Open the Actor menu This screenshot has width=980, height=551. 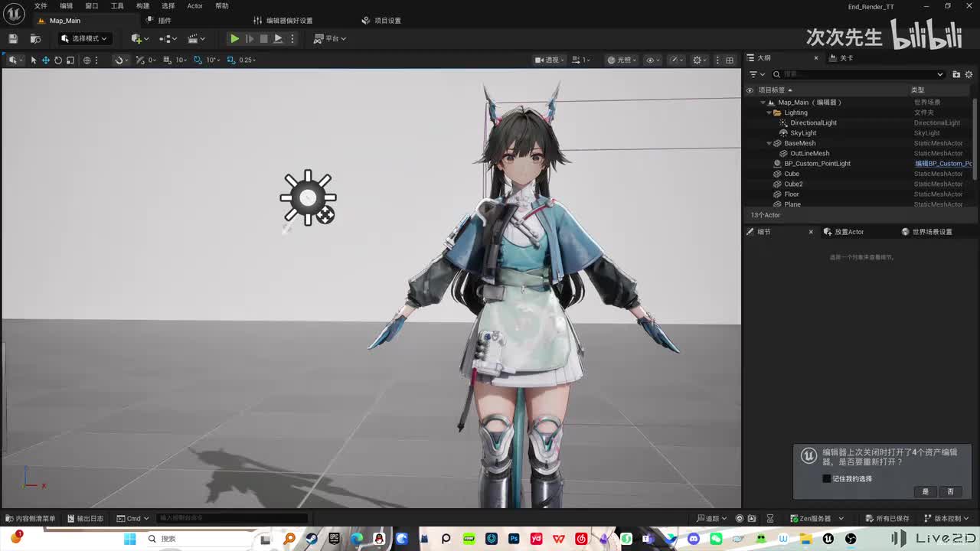[x=194, y=6]
